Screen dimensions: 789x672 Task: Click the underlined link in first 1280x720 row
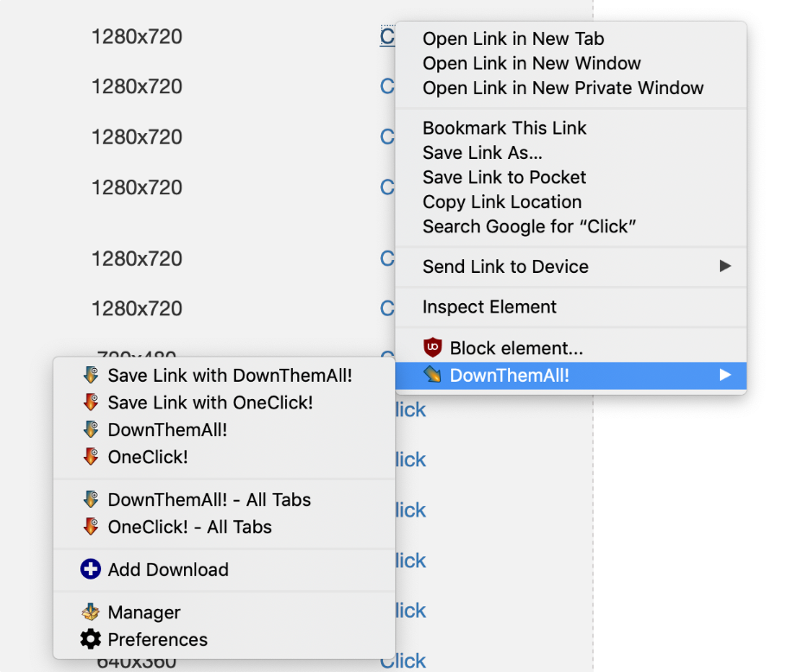[x=387, y=36]
